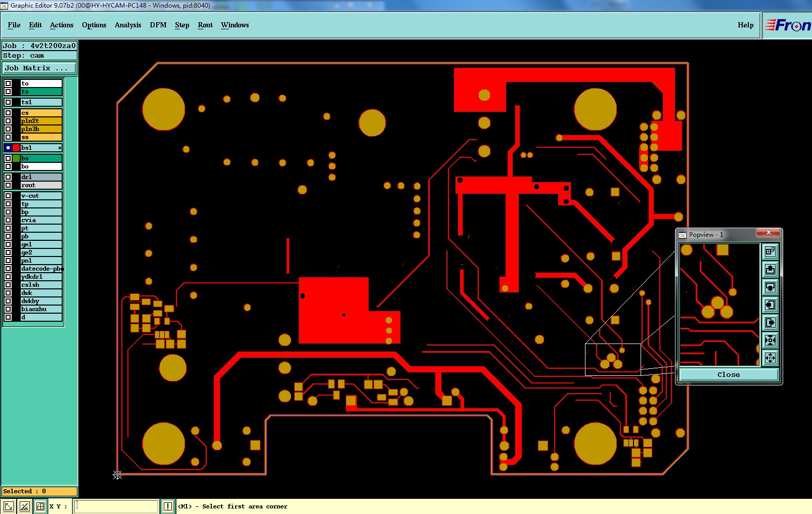Open the Actions menu
812x514 pixels.
coord(62,25)
